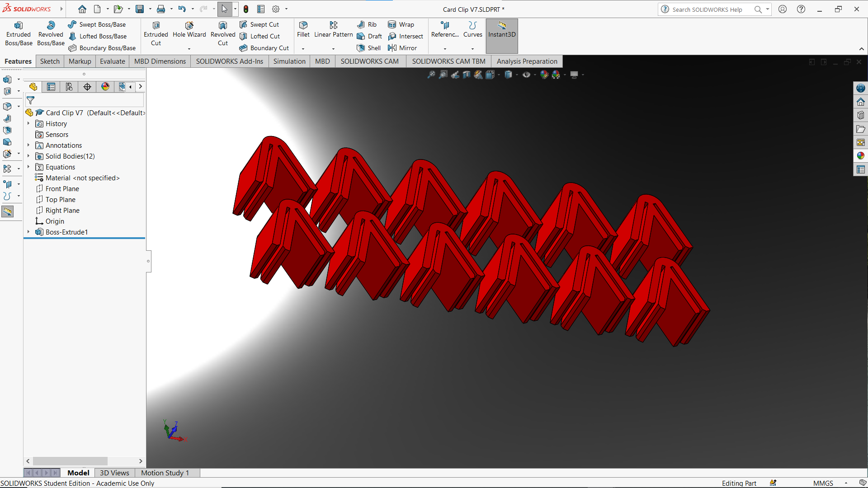This screenshot has width=868, height=488.
Task: Click the Equations tree item
Action: tap(60, 167)
